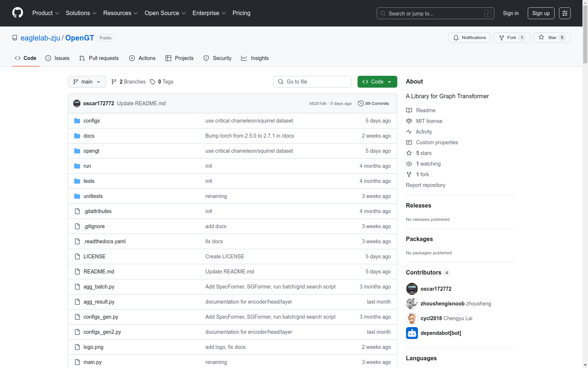Expand the Solutions menu
The image size is (588, 368).
click(x=81, y=13)
